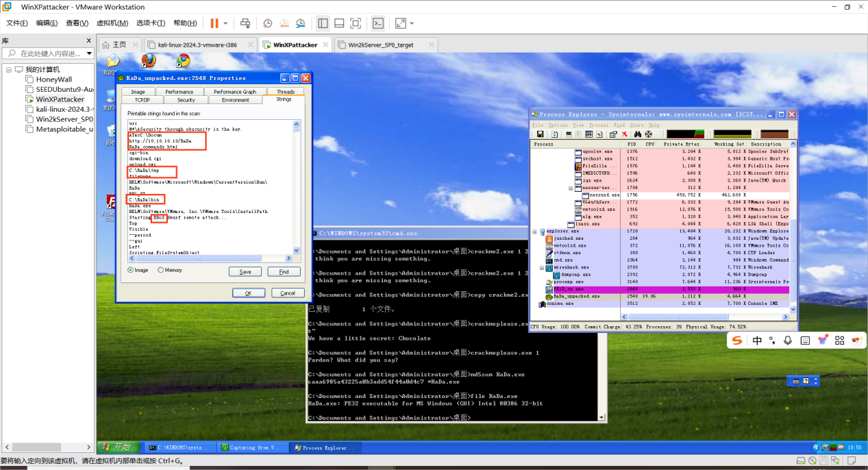Image resolution: width=868 pixels, height=470 pixels.
Task: Click the grid toolbox icon on IME toolbar
Action: click(x=839, y=341)
